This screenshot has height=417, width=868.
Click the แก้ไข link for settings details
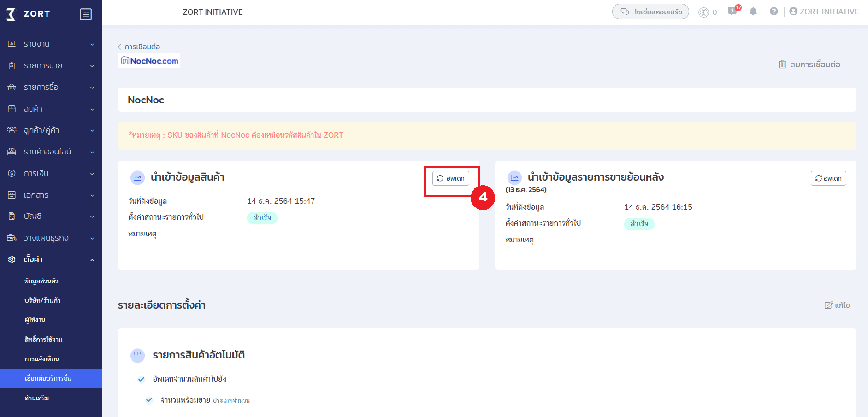point(842,305)
